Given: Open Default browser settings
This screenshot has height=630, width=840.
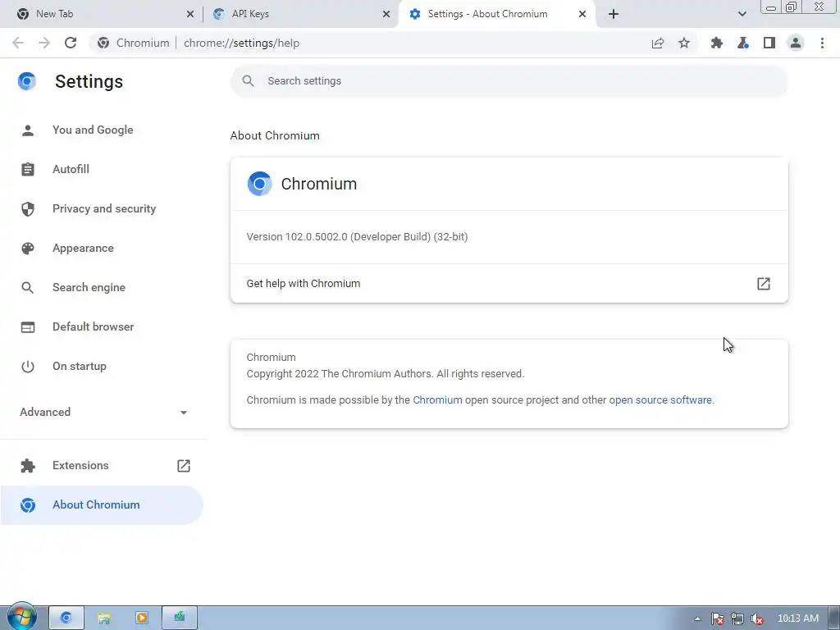Looking at the screenshot, I should [x=102, y=326].
